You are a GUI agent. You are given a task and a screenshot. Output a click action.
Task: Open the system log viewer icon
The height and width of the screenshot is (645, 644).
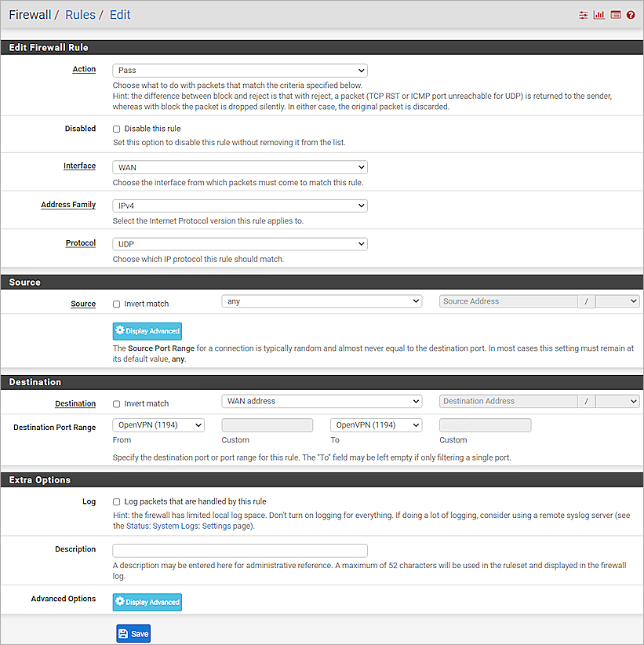click(616, 14)
